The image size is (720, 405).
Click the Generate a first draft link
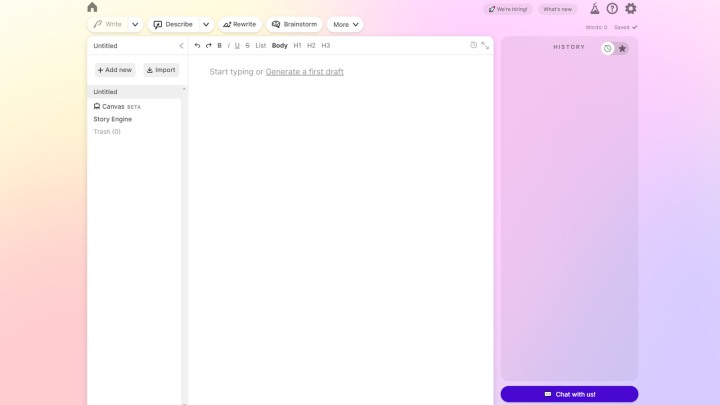tap(304, 72)
